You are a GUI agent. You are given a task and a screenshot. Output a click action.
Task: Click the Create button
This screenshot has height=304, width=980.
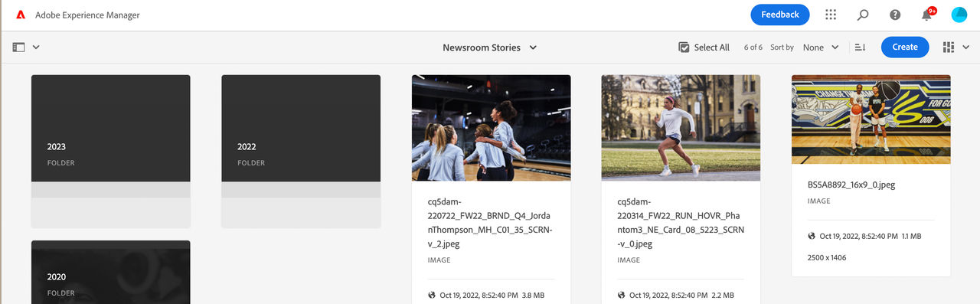coord(905,47)
